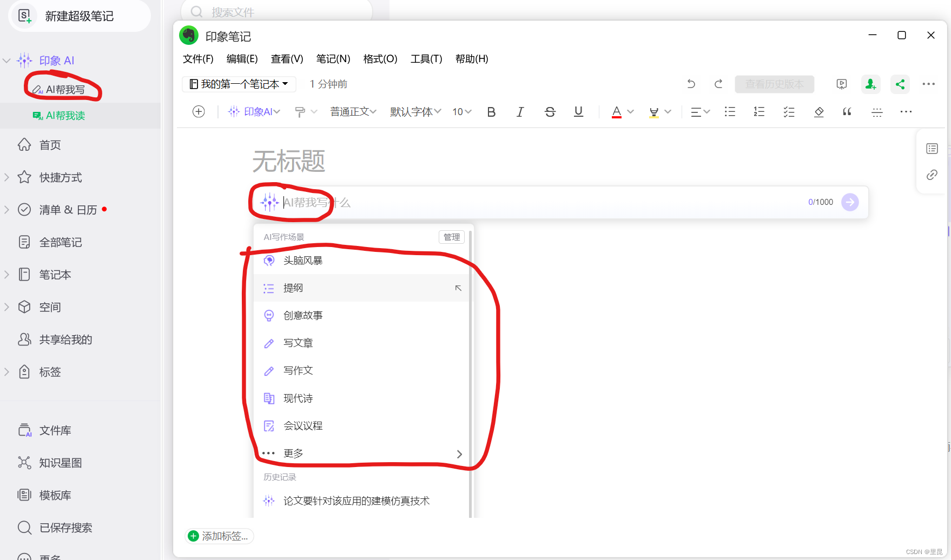Screen dimensions: 951x560
Task: Insert a horizontal divider line
Action: 877,112
